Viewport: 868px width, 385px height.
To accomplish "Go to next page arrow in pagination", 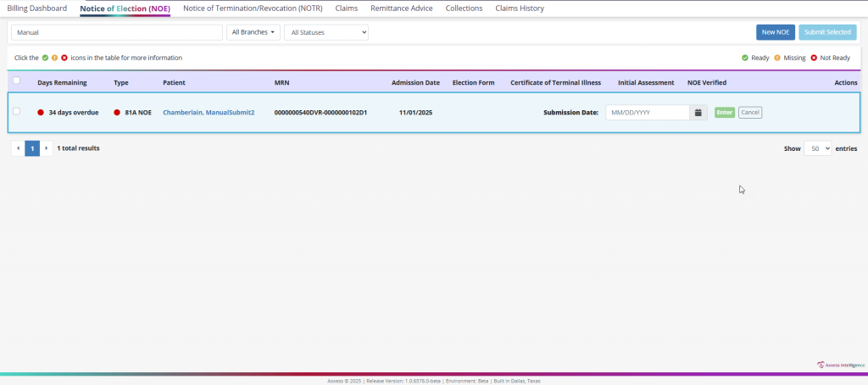I will pyautogui.click(x=46, y=148).
